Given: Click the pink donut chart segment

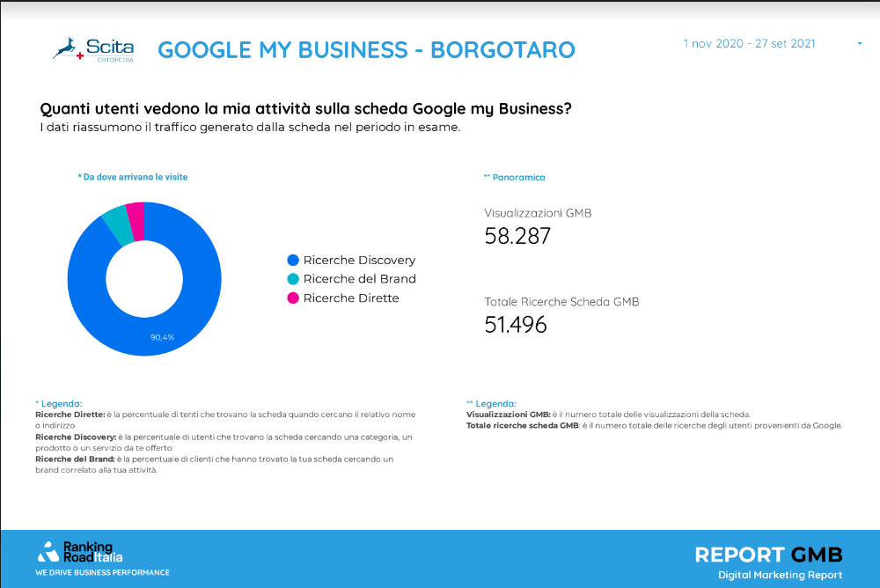Looking at the screenshot, I should point(136,220).
